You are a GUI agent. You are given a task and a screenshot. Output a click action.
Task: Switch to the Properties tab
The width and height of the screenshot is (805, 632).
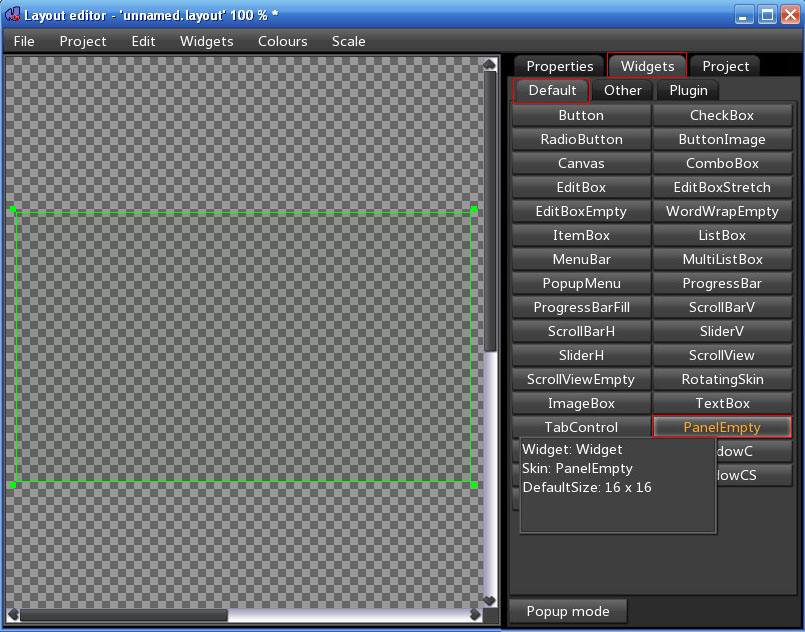pos(560,66)
